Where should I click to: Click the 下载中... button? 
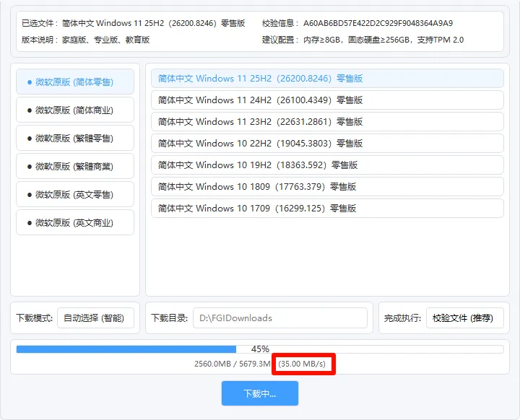pos(260,393)
